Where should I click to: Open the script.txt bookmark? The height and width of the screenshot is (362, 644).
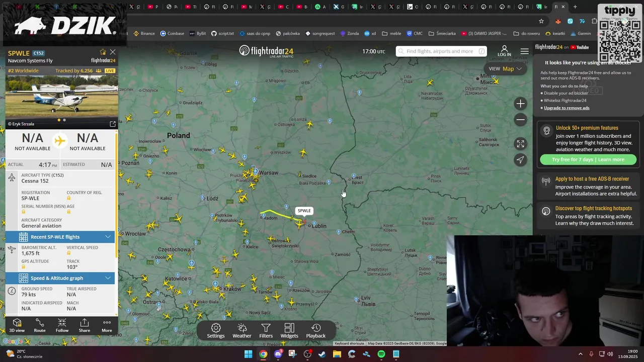pos(222,34)
